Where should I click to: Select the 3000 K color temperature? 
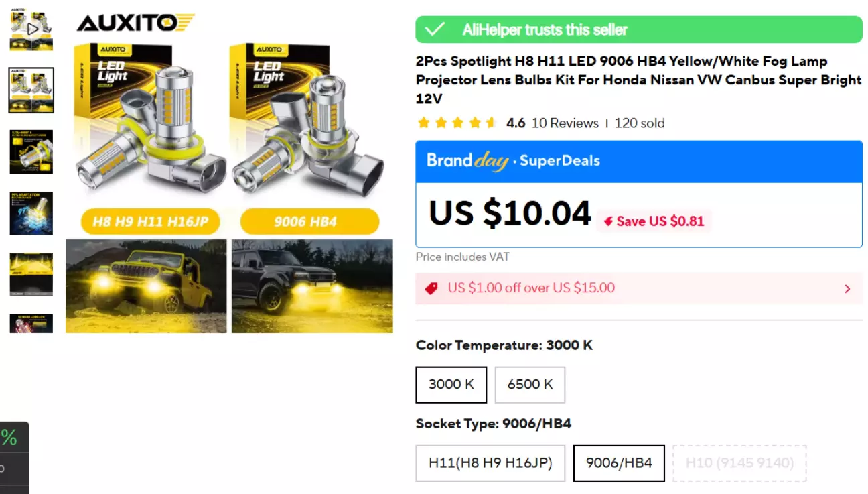pos(451,385)
